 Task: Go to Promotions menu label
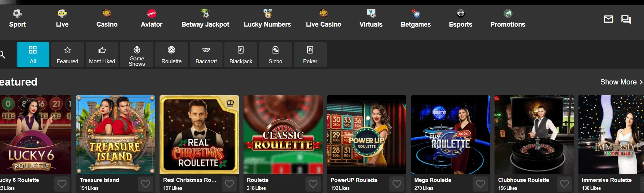[508, 24]
